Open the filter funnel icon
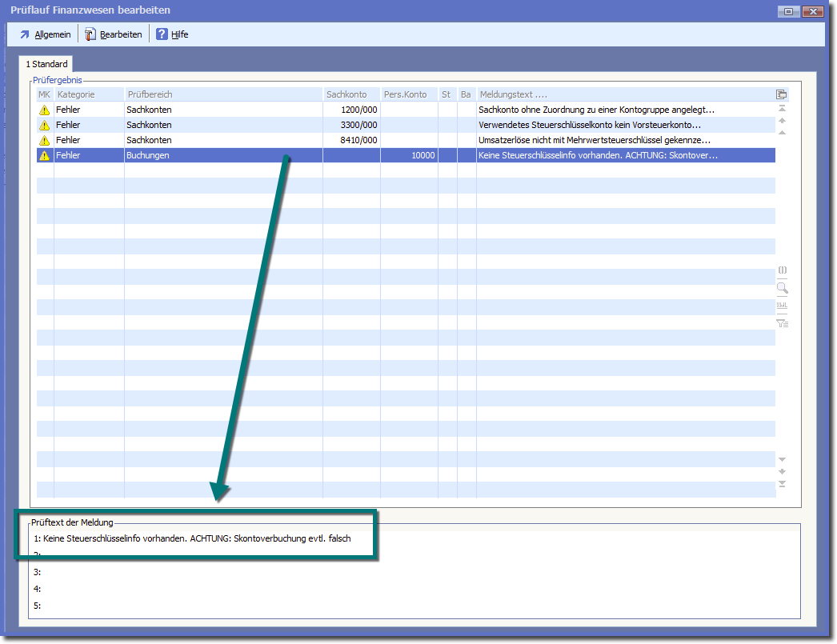This screenshot has height=644, width=837. [x=782, y=323]
